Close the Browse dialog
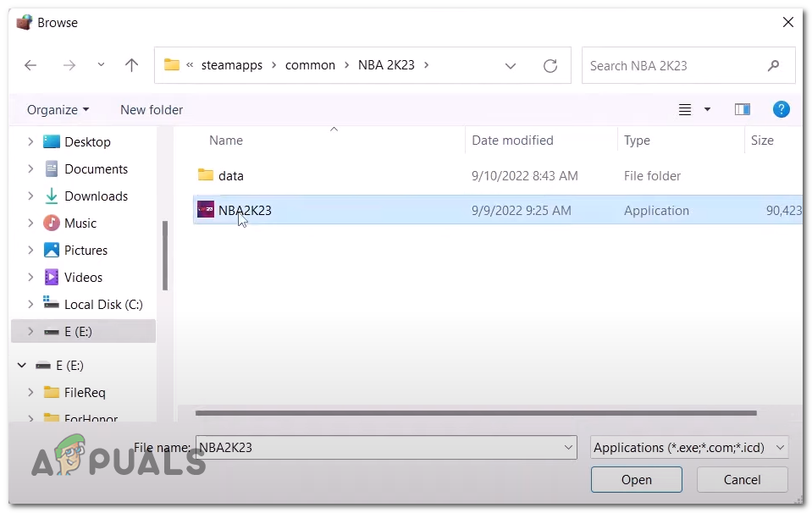 pos(787,22)
